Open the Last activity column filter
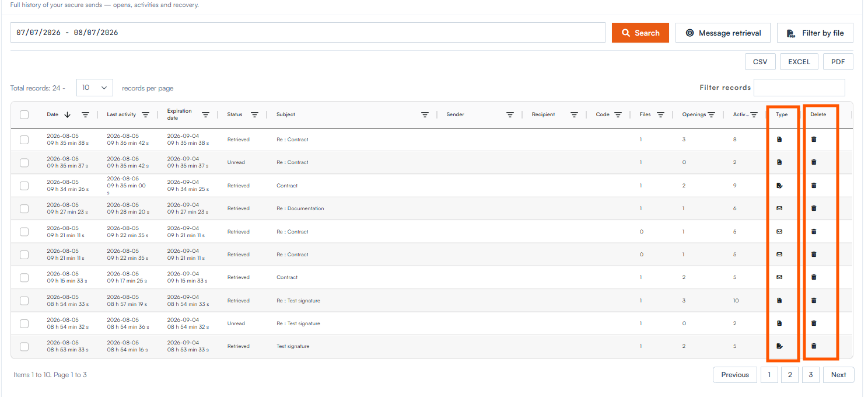Image resolution: width=868 pixels, height=397 pixels. [146, 115]
